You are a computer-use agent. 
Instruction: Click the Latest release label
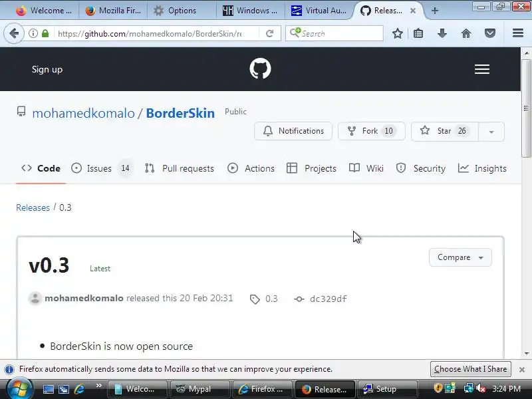(x=100, y=269)
